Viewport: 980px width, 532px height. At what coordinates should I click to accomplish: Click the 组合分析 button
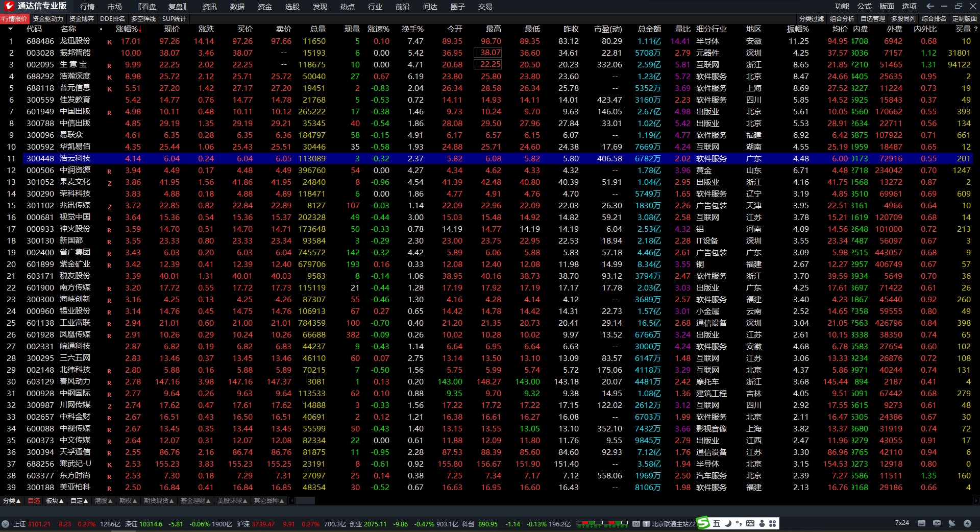pos(842,19)
